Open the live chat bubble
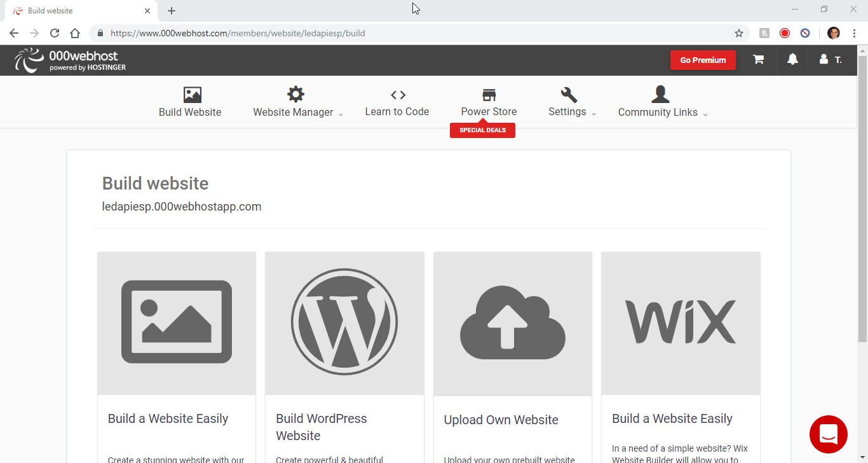868x463 pixels. point(829,434)
